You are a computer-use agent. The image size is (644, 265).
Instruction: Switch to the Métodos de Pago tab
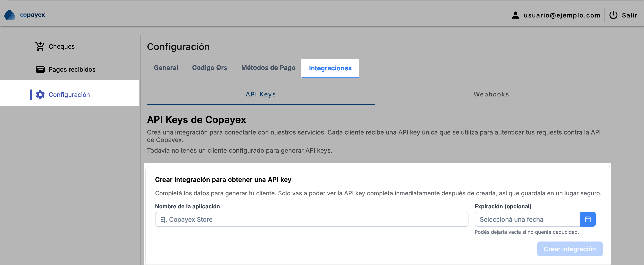(x=268, y=68)
